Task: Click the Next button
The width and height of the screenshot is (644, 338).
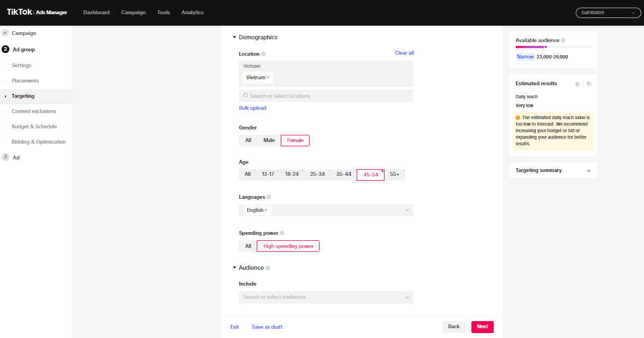Action: click(x=482, y=327)
